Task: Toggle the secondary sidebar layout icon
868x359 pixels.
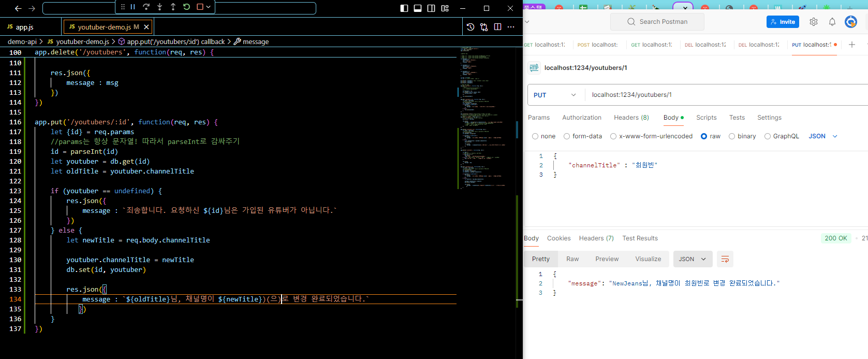Action: point(431,8)
